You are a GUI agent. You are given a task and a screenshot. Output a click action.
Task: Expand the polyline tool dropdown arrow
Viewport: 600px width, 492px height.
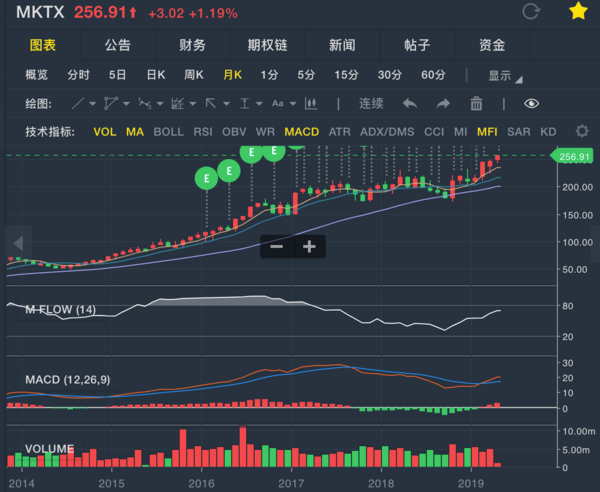[126, 104]
